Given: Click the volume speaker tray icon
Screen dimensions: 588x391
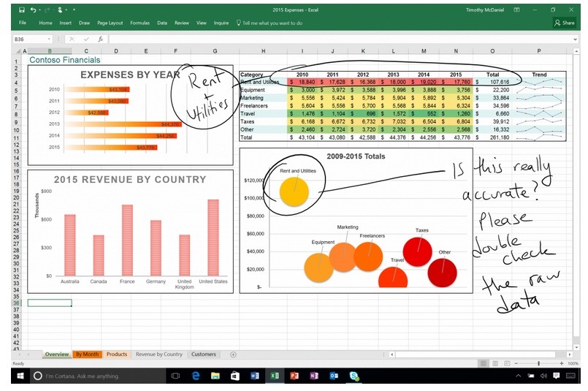Looking at the screenshot, I should pos(543,376).
